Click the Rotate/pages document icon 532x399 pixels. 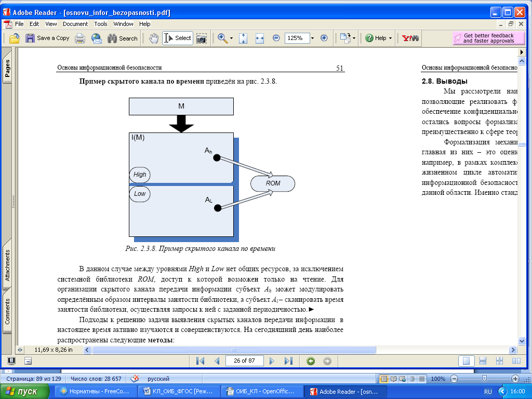pyautogui.click(x=345, y=38)
